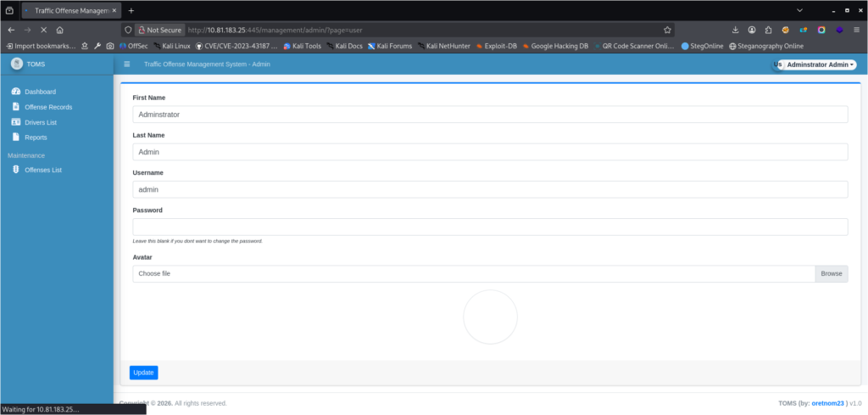868x415 pixels.
Task: Click the camera icon bookmark
Action: coord(110,46)
